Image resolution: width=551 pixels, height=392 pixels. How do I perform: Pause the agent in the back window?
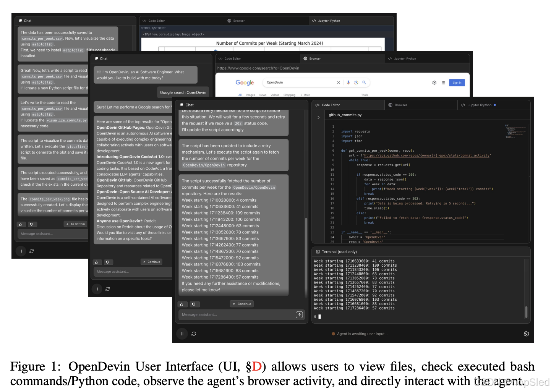(x=21, y=251)
